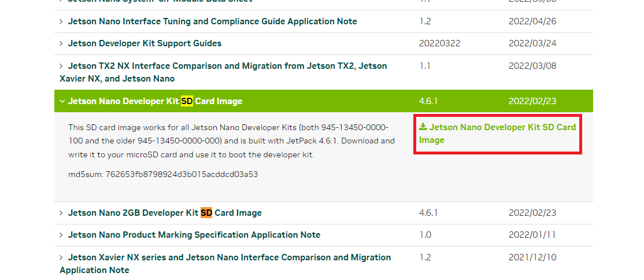Viewport: 644px width, 280px height.
Task: Click the md5sum checksum text
Action: coord(163,174)
